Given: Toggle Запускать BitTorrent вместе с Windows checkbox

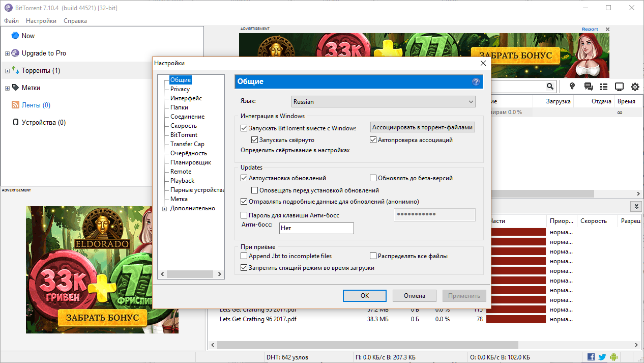Looking at the screenshot, I should pyautogui.click(x=244, y=128).
